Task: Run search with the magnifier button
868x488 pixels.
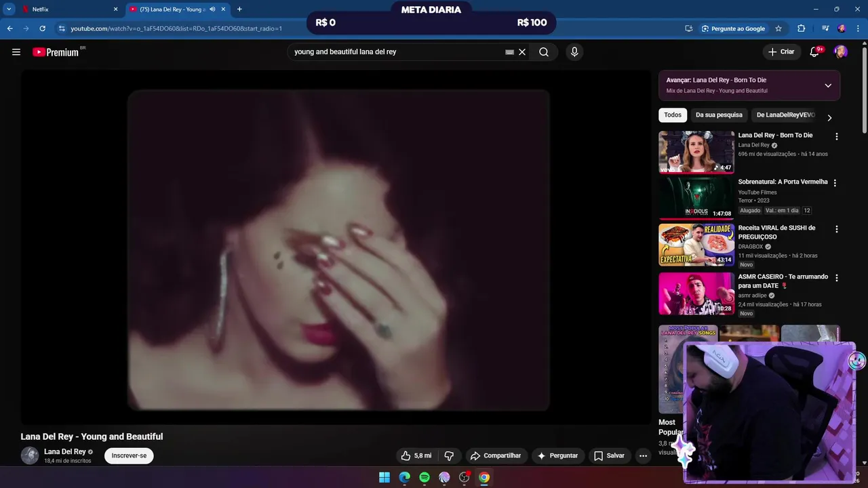Action: [x=544, y=52]
